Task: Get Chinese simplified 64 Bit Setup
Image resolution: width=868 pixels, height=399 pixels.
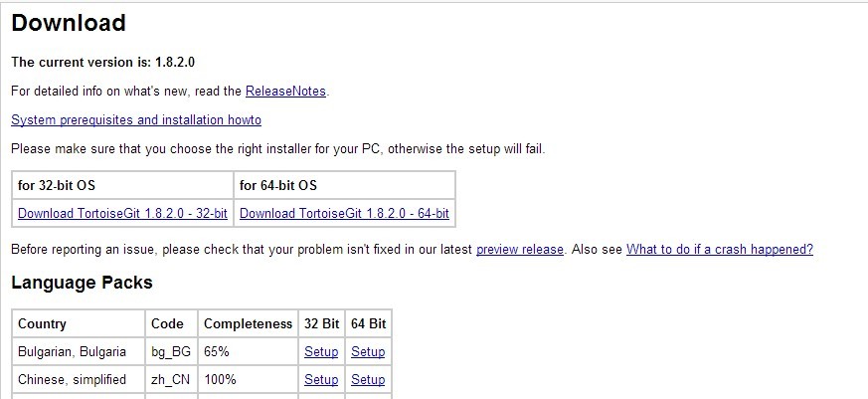Action: point(368,379)
